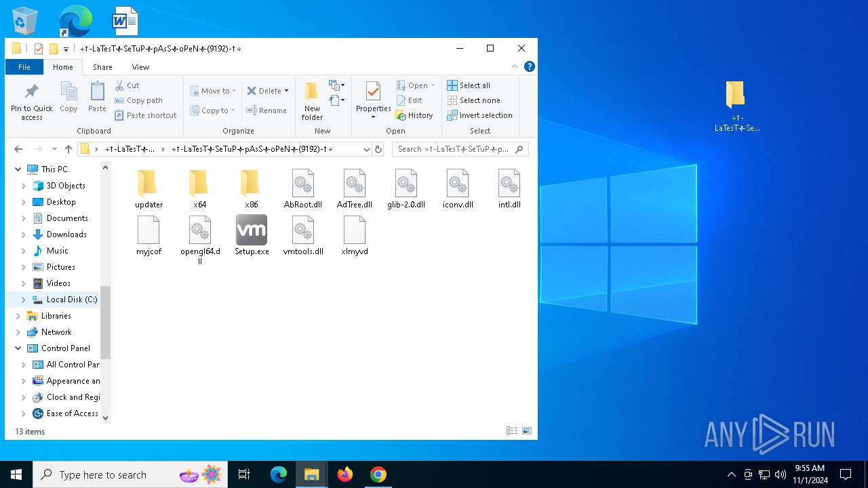Open the Share ribbon tab

tap(102, 67)
